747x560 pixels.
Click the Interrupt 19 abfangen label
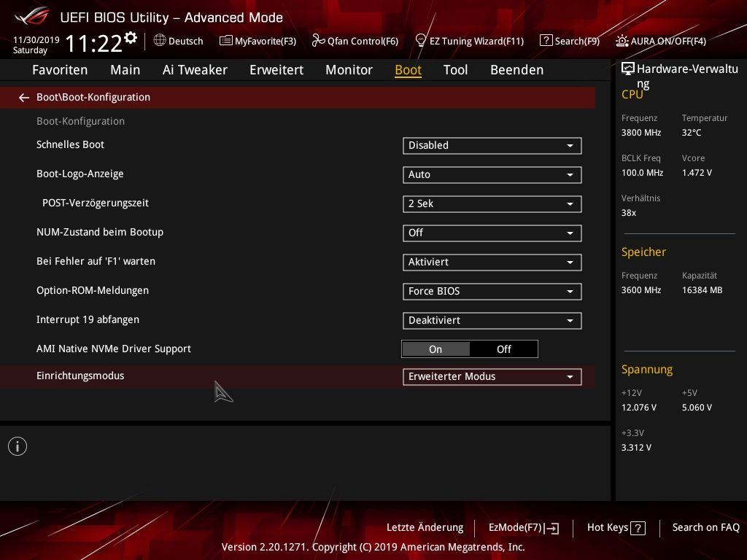coord(88,319)
